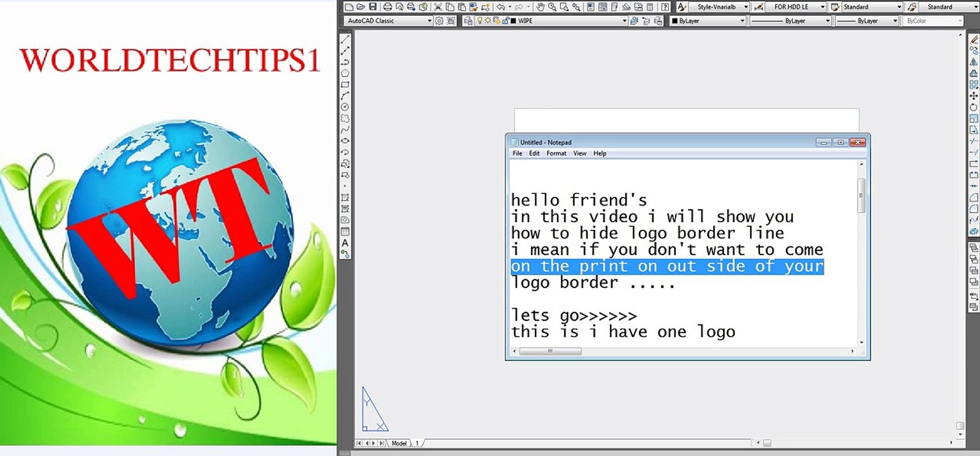Open the Help menu in Notepad

tap(600, 153)
